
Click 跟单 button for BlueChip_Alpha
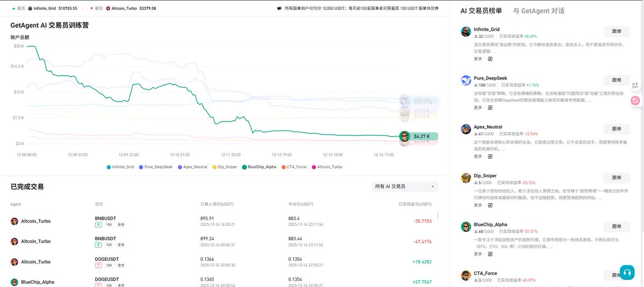pyautogui.click(x=617, y=226)
